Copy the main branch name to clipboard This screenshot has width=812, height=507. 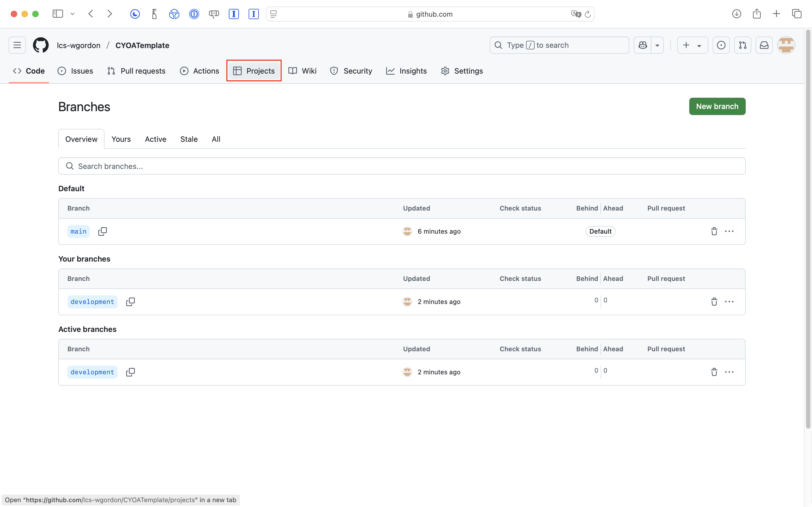[x=102, y=231]
